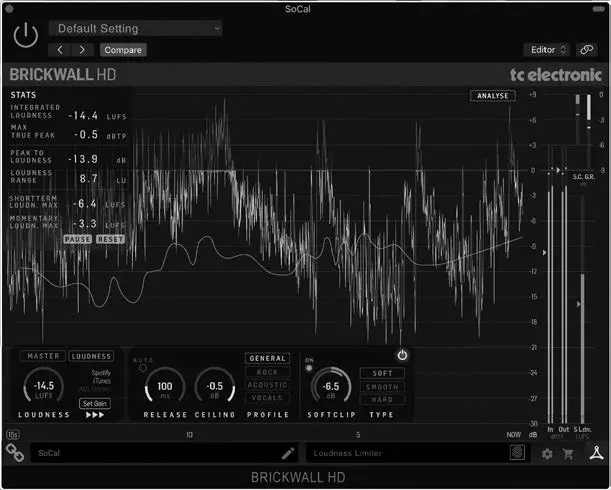This screenshot has height=490, width=611.
Task: Select the SOFT softclip type
Action: (382, 373)
